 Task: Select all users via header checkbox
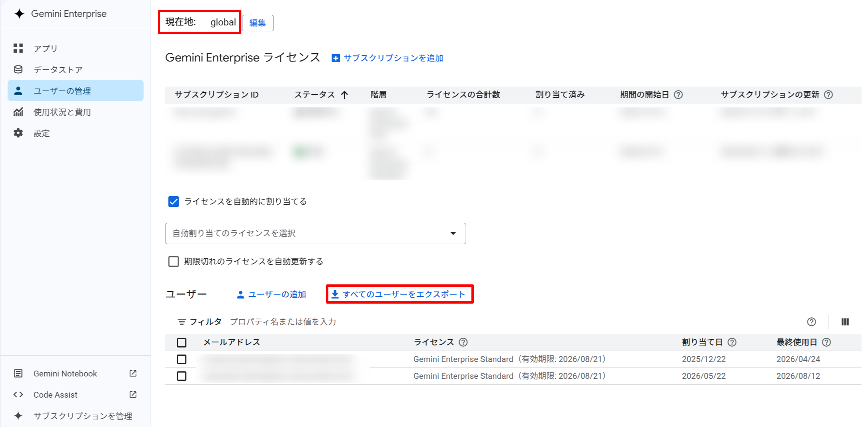coord(181,343)
